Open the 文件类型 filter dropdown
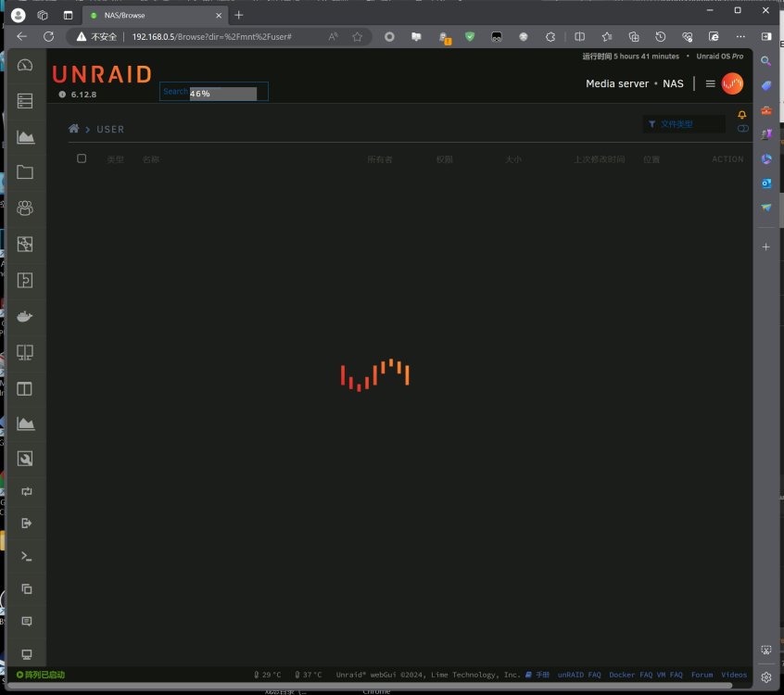The image size is (784, 695). (684, 124)
